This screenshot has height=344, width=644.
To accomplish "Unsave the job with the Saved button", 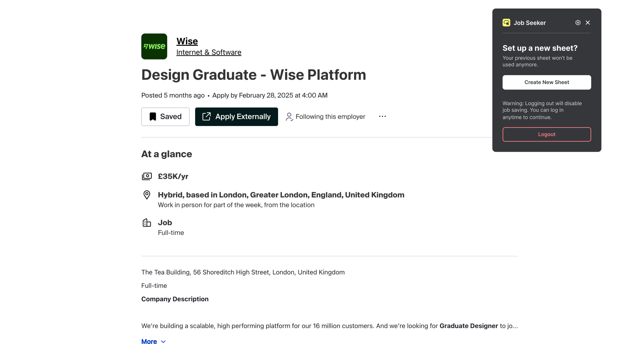I will 165,117.
